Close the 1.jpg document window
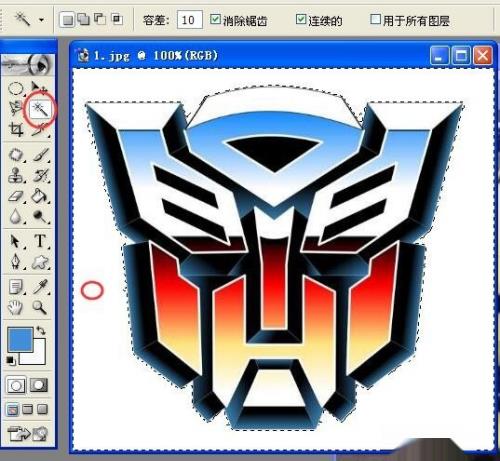This screenshot has height=461, width=500. click(482, 55)
